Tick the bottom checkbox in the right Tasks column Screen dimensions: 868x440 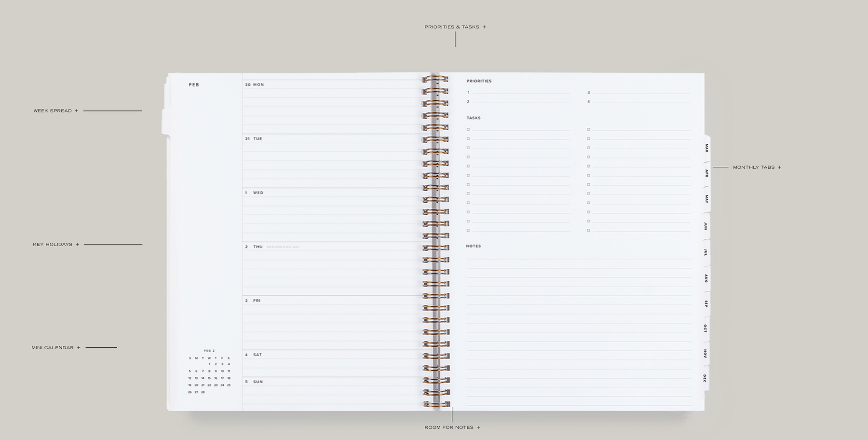click(589, 231)
